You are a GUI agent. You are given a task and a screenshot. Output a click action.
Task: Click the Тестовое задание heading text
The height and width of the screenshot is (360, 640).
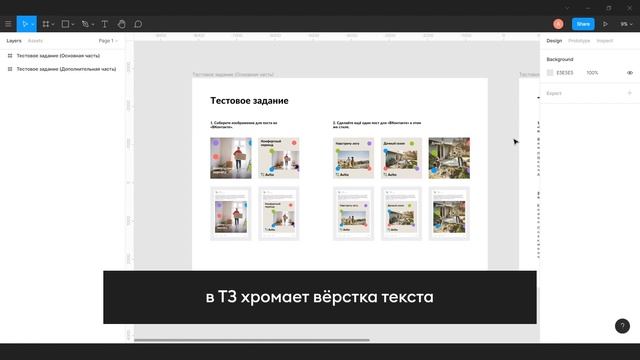(249, 100)
